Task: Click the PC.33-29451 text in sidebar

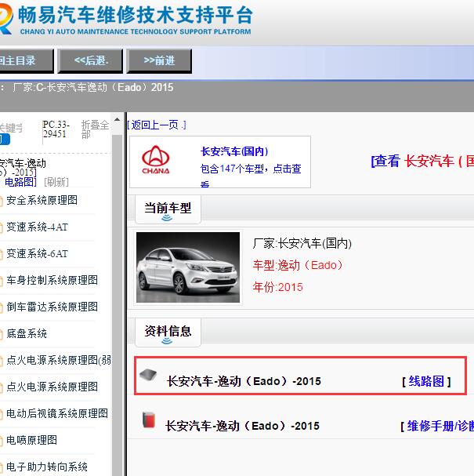Action: (x=56, y=129)
